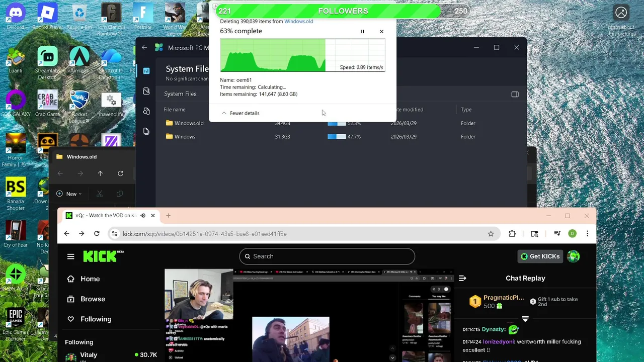
Task: Expand the gift leaderboard chevron in chat
Action: coord(525,319)
